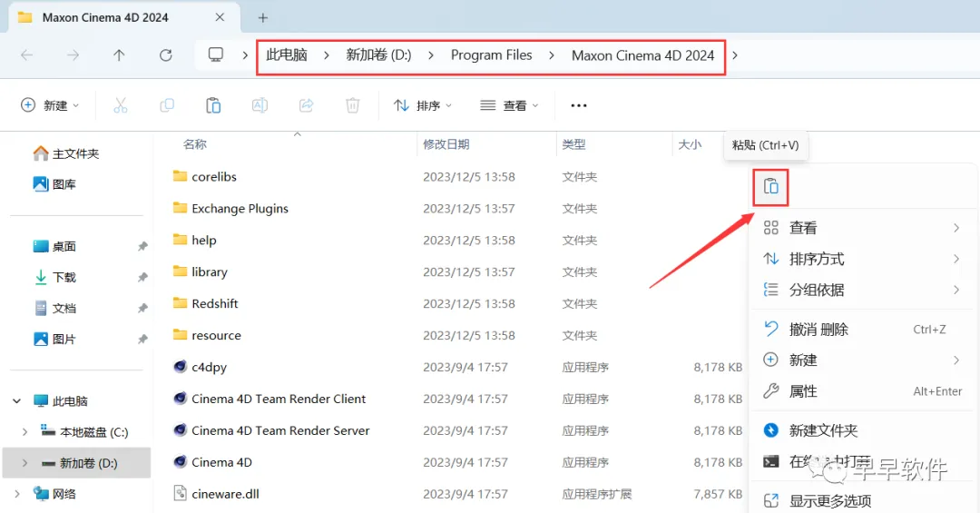Click the Share icon in the toolbar
This screenshot has width=980, height=513.
click(307, 105)
